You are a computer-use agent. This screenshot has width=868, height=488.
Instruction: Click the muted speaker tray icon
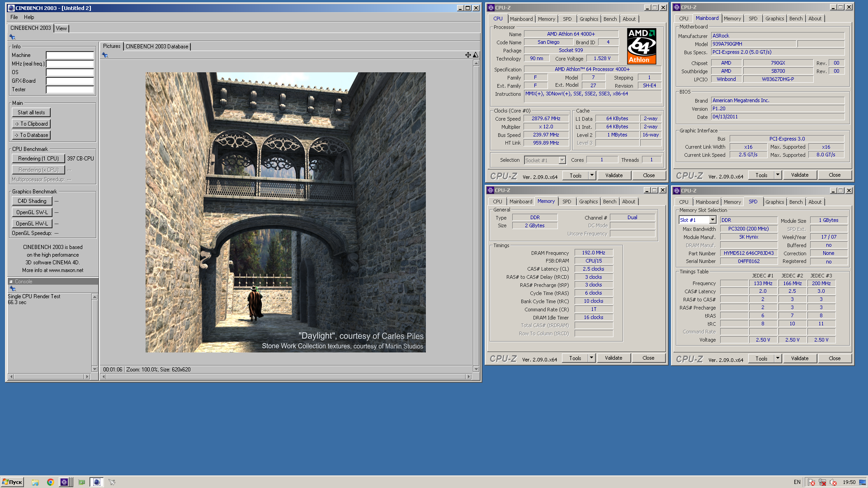(833, 482)
